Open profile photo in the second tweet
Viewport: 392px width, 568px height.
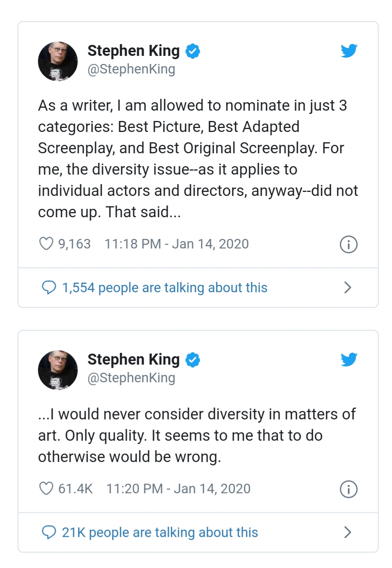(x=58, y=370)
